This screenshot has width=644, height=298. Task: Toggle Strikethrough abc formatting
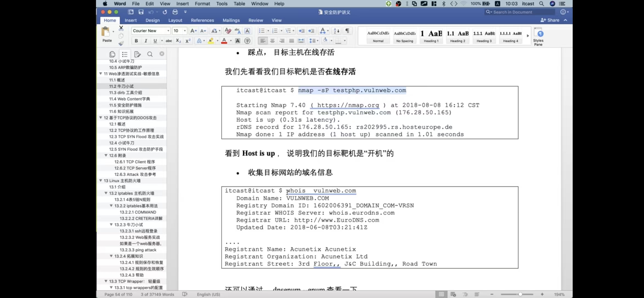click(169, 41)
